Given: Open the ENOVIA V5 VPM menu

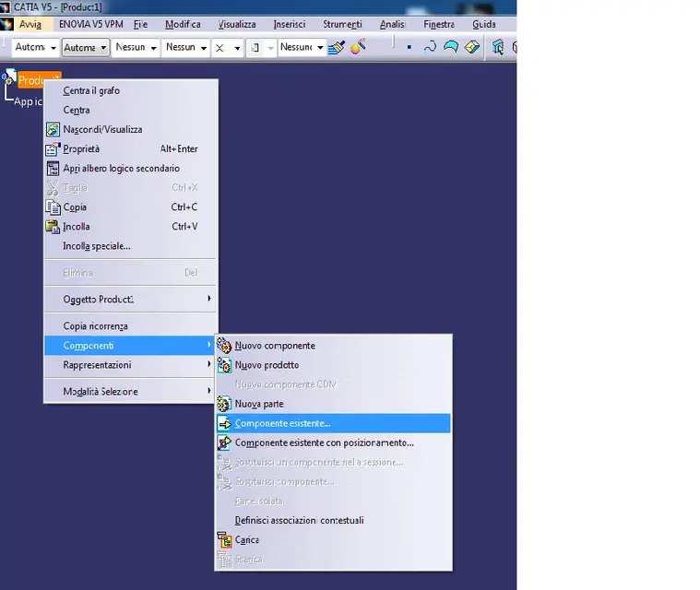Looking at the screenshot, I should [91, 24].
